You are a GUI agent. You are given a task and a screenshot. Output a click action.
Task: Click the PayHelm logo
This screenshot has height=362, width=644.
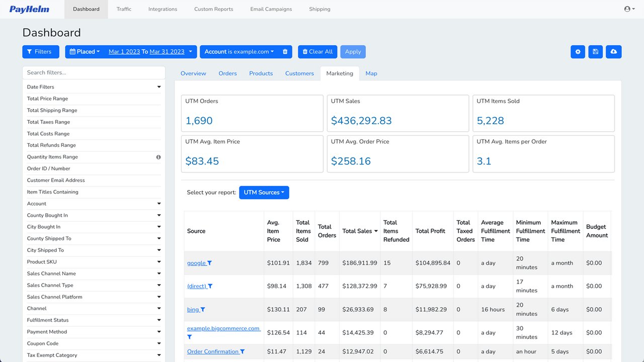click(30, 9)
